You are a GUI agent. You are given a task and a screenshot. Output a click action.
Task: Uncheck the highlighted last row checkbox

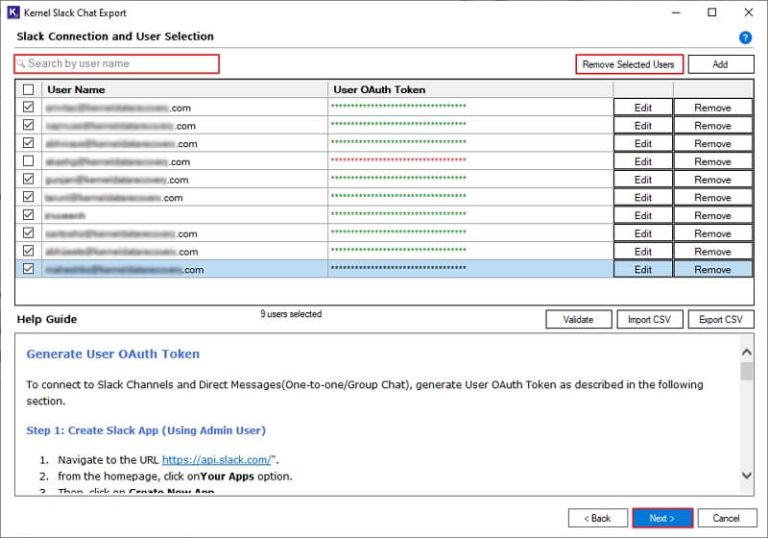coord(28,269)
